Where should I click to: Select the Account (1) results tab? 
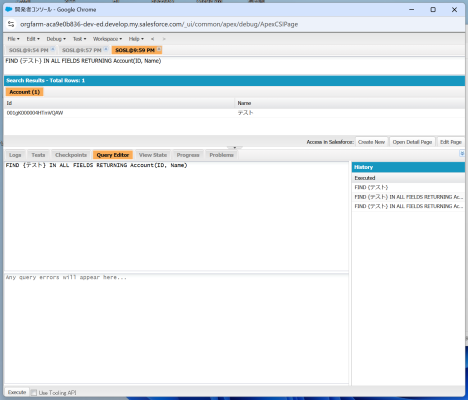25,92
